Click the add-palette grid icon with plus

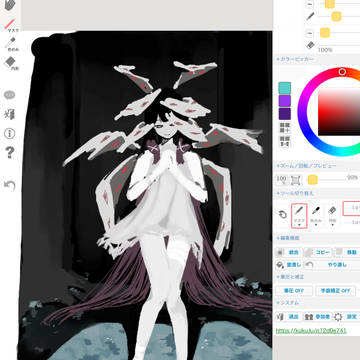click(284, 128)
